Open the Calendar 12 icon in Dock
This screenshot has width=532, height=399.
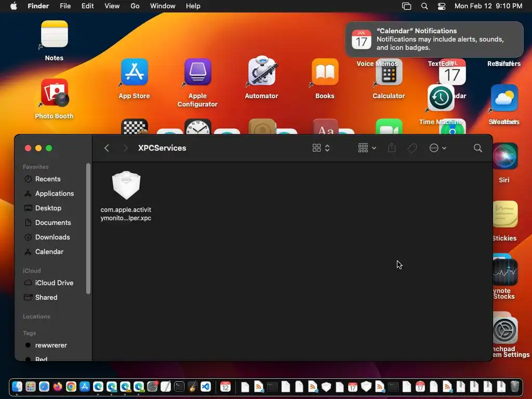click(x=225, y=387)
